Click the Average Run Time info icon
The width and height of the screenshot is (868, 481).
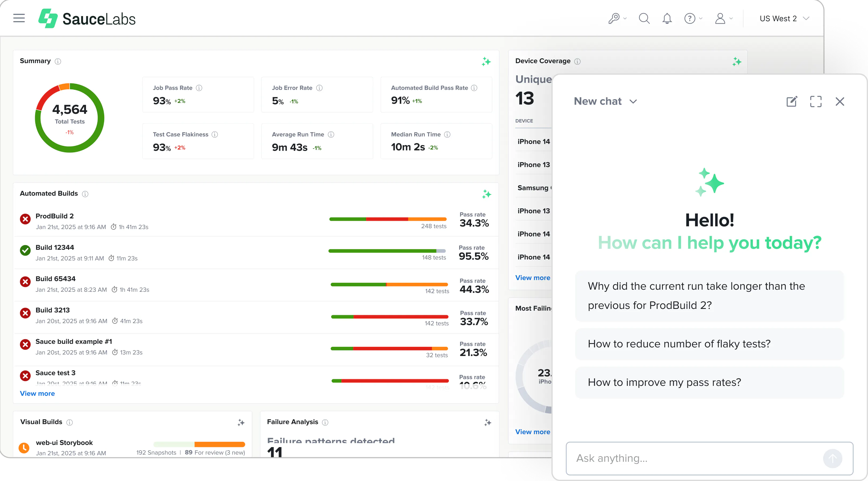(x=331, y=134)
